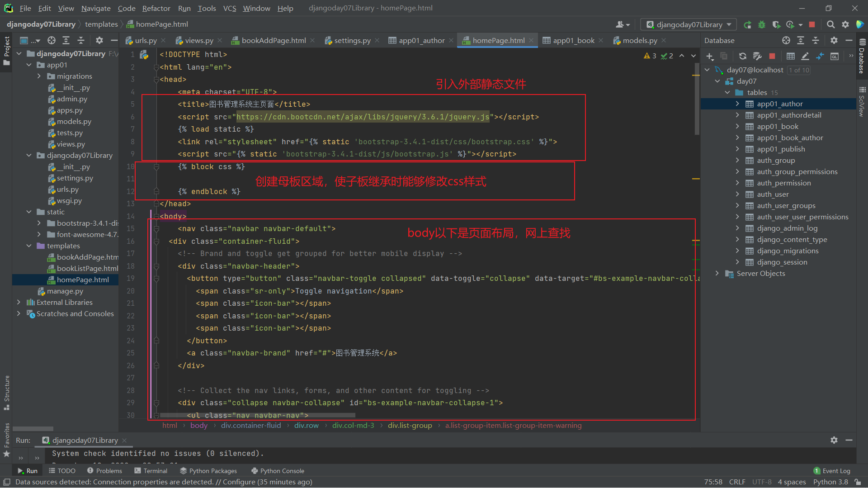Collapse all nodes in Project panel
The image size is (868, 488).
(x=81, y=41)
